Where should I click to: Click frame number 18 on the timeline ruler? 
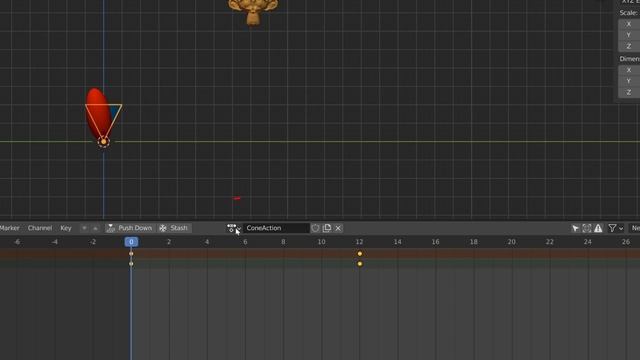click(x=473, y=242)
